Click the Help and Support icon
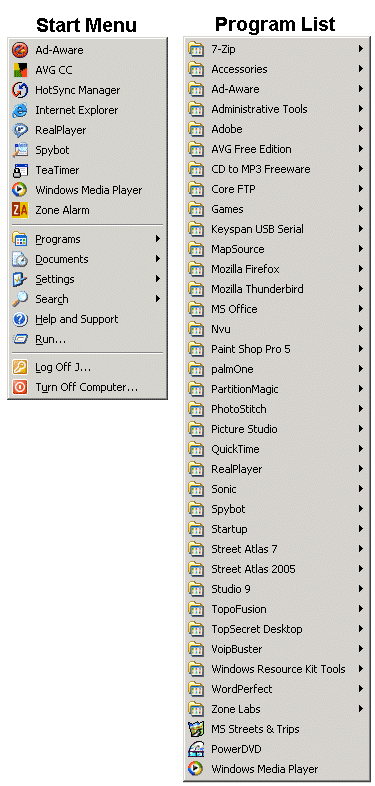Screen dimensions: 375x786 click(x=20, y=319)
